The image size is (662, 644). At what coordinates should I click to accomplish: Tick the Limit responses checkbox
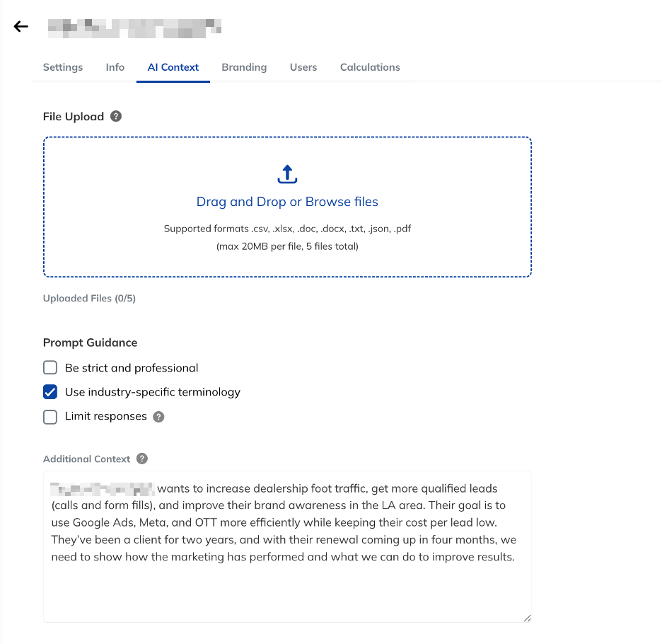50,417
